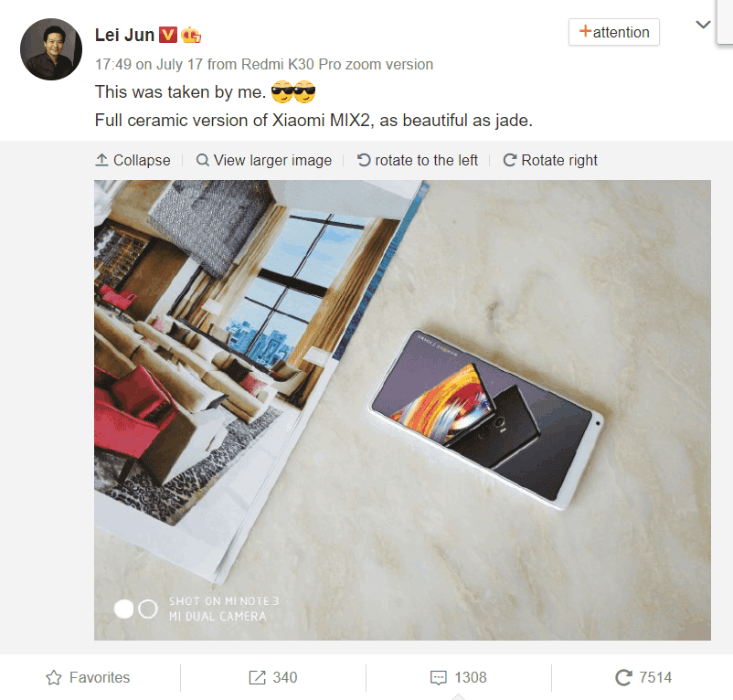Click the 7514 count label

655,677
